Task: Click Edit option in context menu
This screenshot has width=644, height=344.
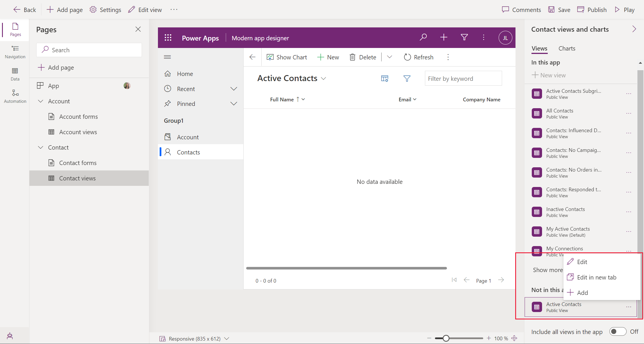Action: 582,261
